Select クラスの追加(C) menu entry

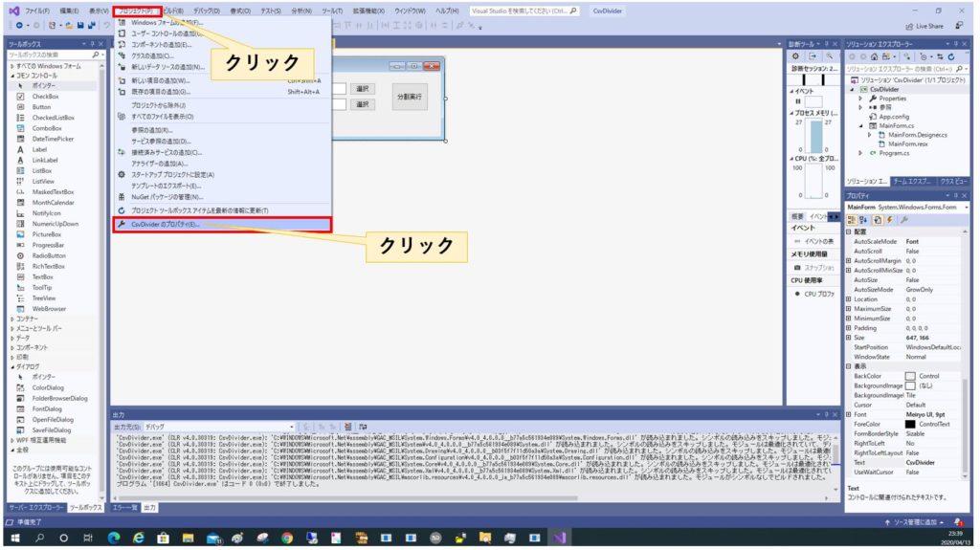tap(152, 56)
